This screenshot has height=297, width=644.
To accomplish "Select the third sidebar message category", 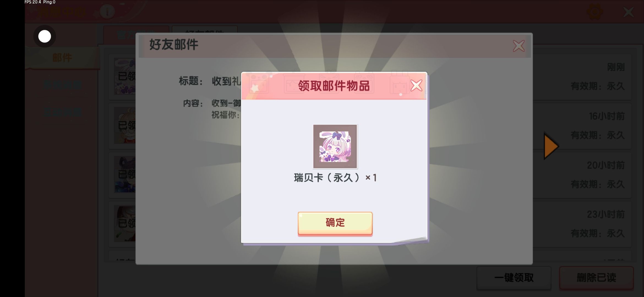I will (x=62, y=112).
